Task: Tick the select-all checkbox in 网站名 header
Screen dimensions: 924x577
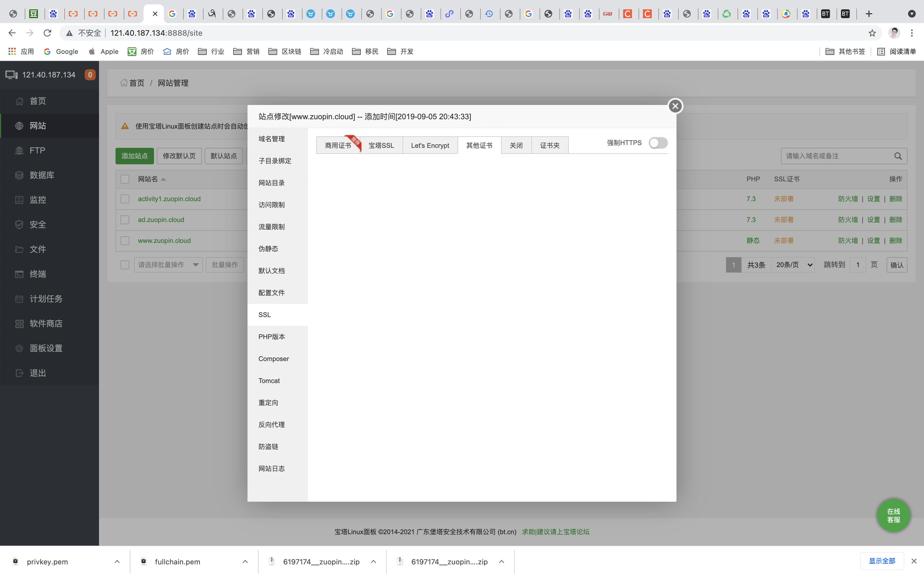Action: pos(125,179)
